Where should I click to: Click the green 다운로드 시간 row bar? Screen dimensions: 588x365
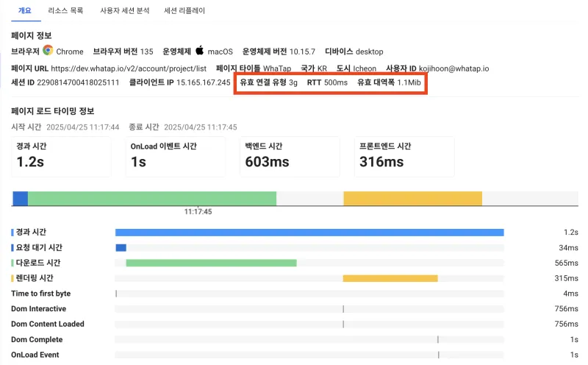point(211,263)
